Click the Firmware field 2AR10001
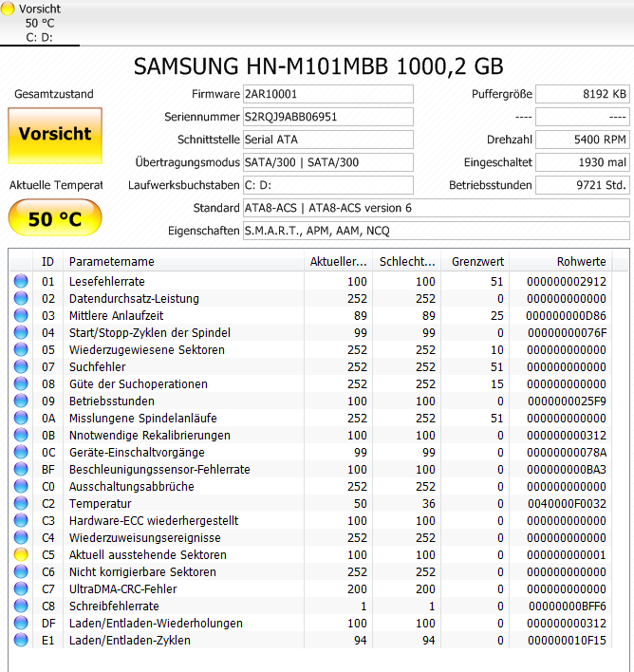This screenshot has width=634, height=672. point(328,94)
